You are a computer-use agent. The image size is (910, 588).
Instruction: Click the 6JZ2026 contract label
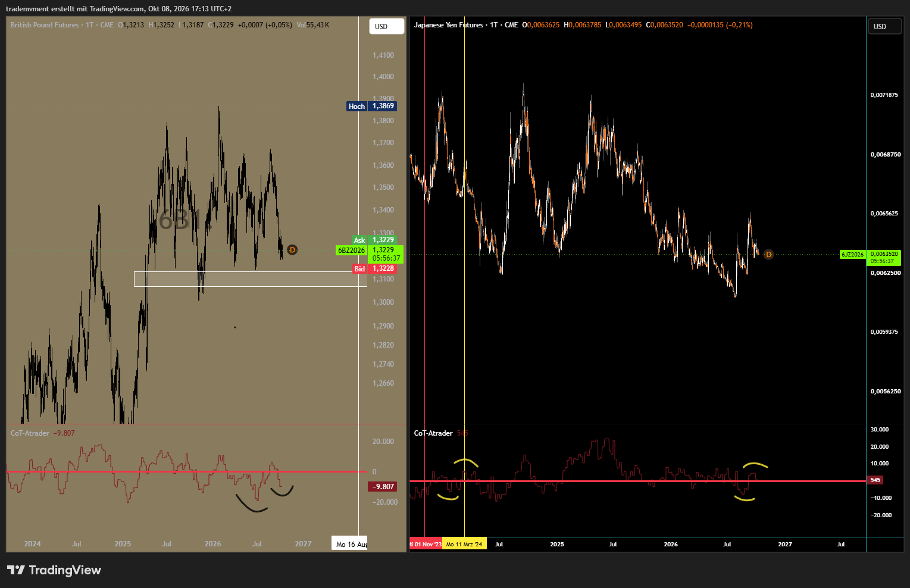[x=852, y=255]
